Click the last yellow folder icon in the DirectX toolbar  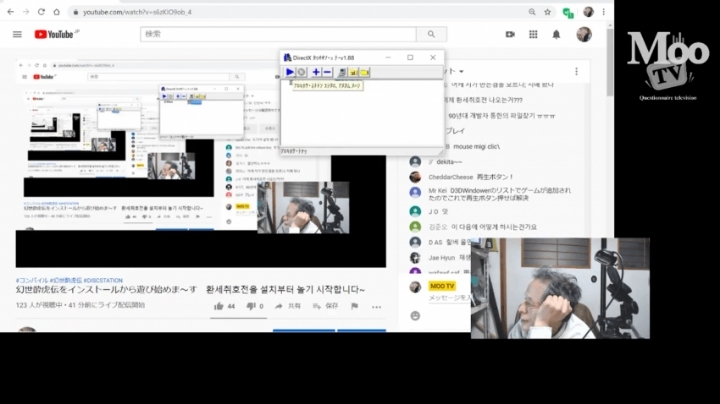(x=365, y=72)
